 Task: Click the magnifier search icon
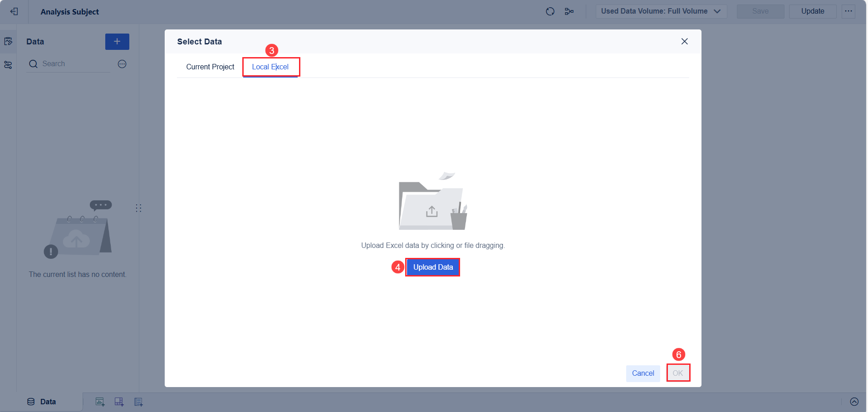click(x=33, y=64)
